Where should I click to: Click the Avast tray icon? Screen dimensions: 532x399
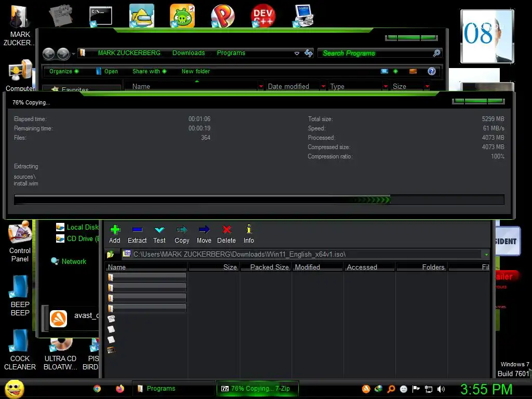click(x=366, y=389)
